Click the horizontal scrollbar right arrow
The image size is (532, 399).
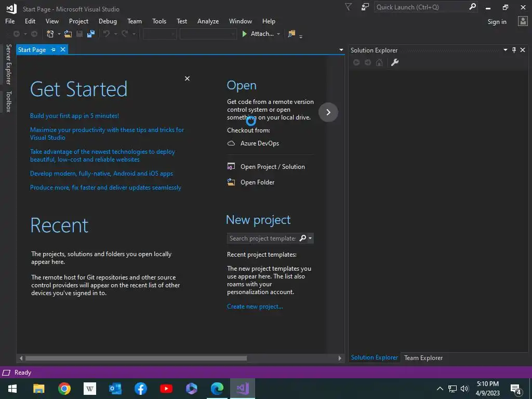coord(340,358)
